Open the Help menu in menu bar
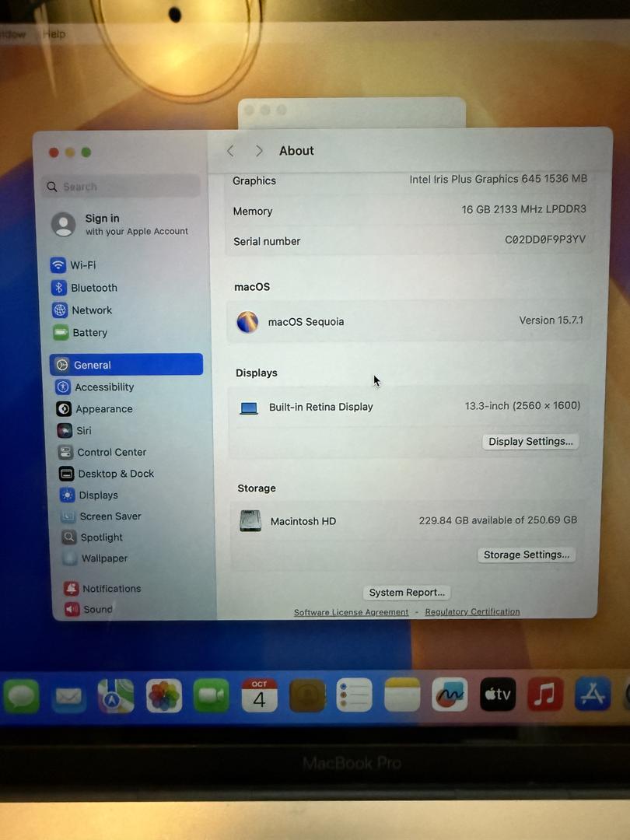The width and height of the screenshot is (630, 840). click(54, 34)
